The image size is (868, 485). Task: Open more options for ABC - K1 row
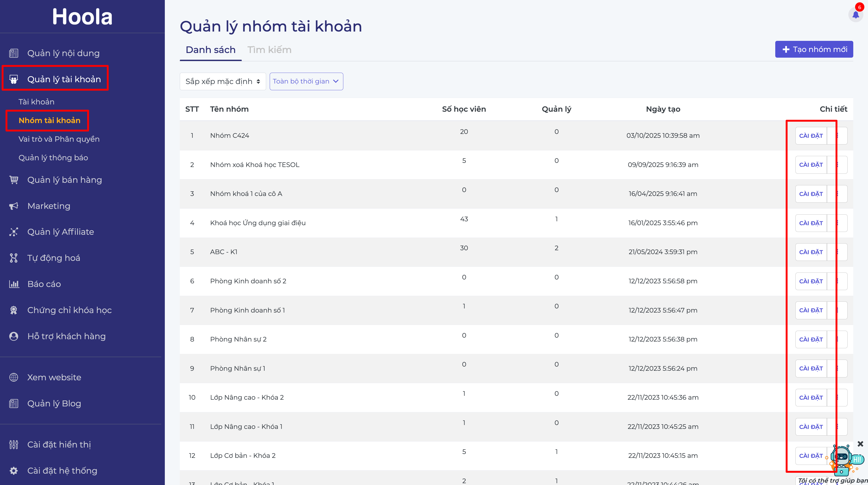coord(837,252)
